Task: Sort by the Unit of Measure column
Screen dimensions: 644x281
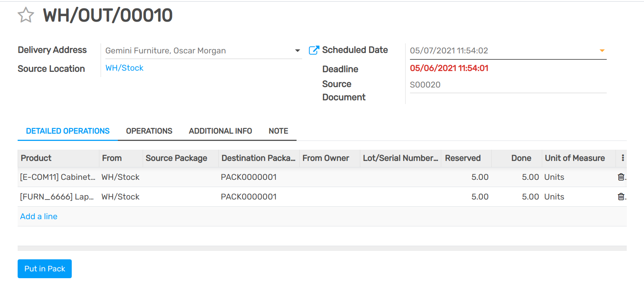Action: point(575,158)
